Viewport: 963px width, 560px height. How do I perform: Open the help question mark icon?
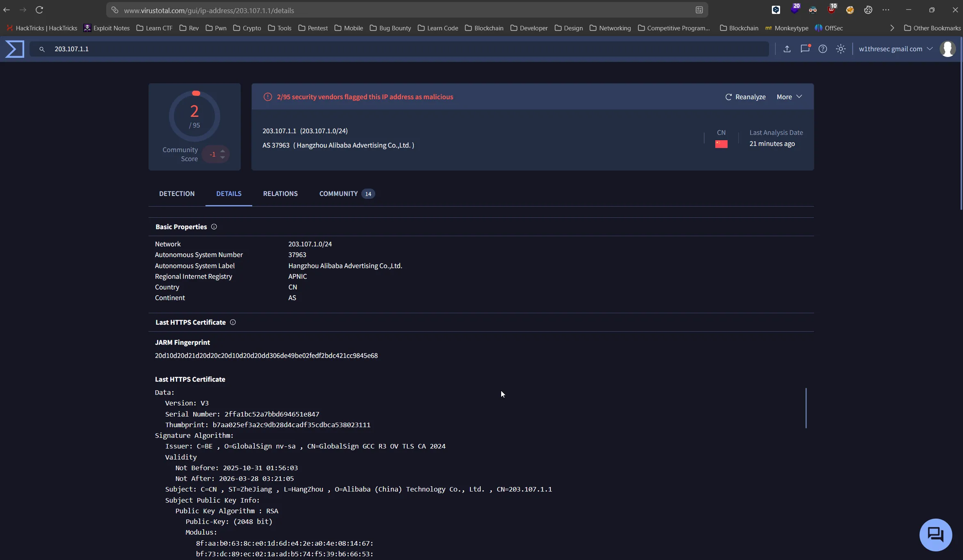click(822, 49)
